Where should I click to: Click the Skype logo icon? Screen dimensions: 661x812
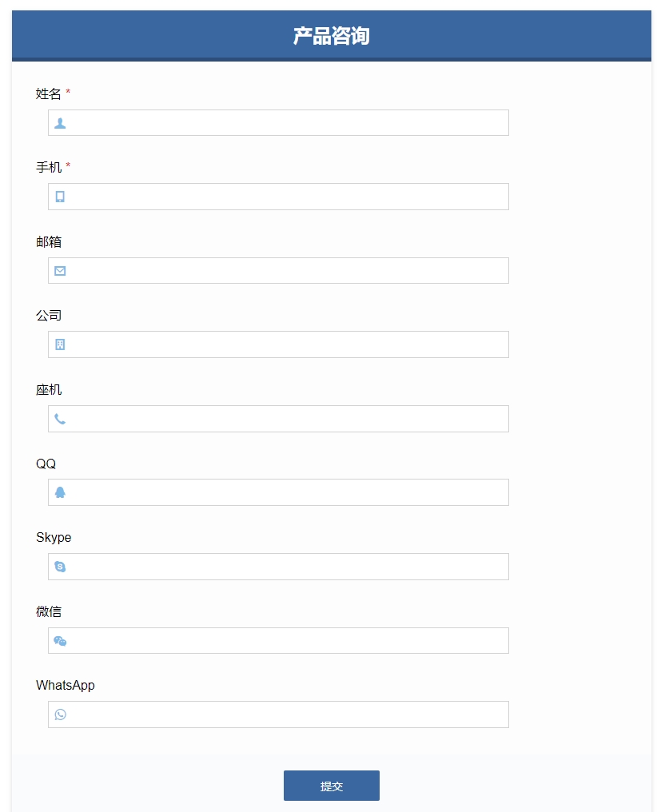60,567
